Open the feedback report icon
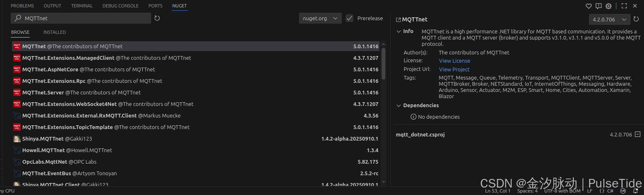 599,6
